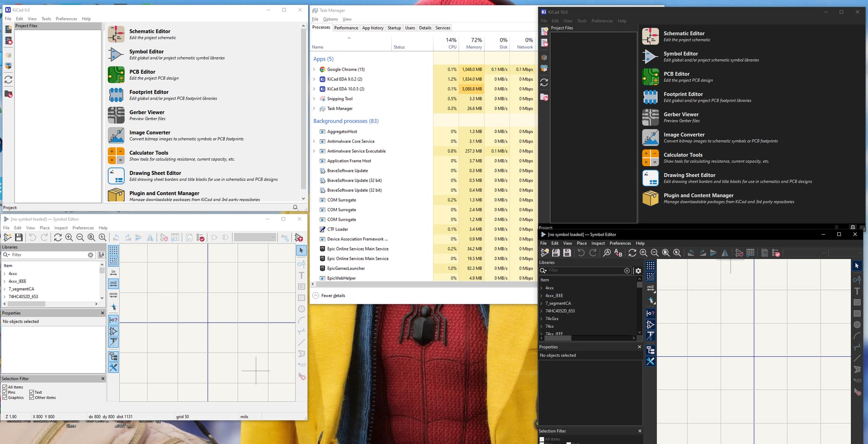Viewport: 868px width, 444px height.
Task: Open Inspect menu in dark Symbol Editor
Action: (x=598, y=243)
